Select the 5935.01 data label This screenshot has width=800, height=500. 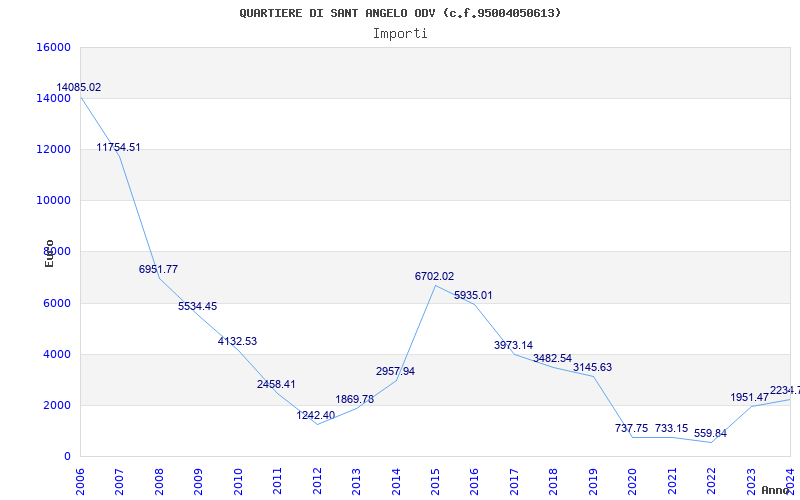473,295
